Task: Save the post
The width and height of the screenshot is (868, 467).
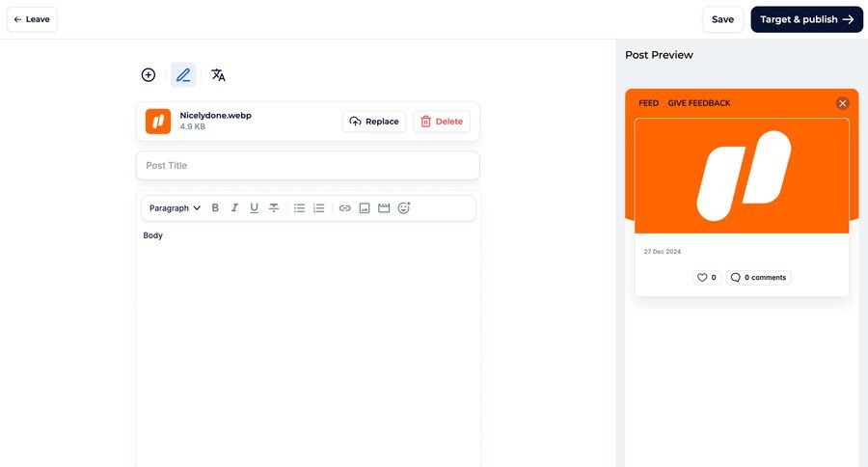Action: [723, 19]
